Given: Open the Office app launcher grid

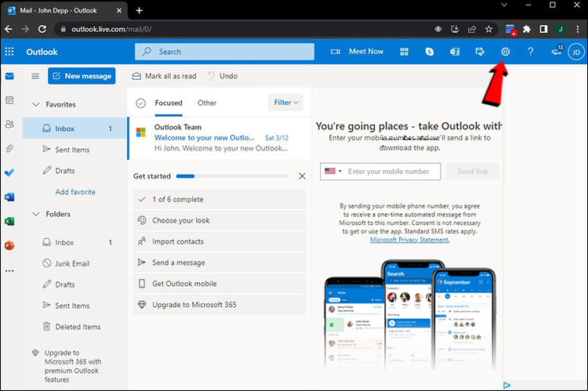Looking at the screenshot, I should click(x=9, y=52).
